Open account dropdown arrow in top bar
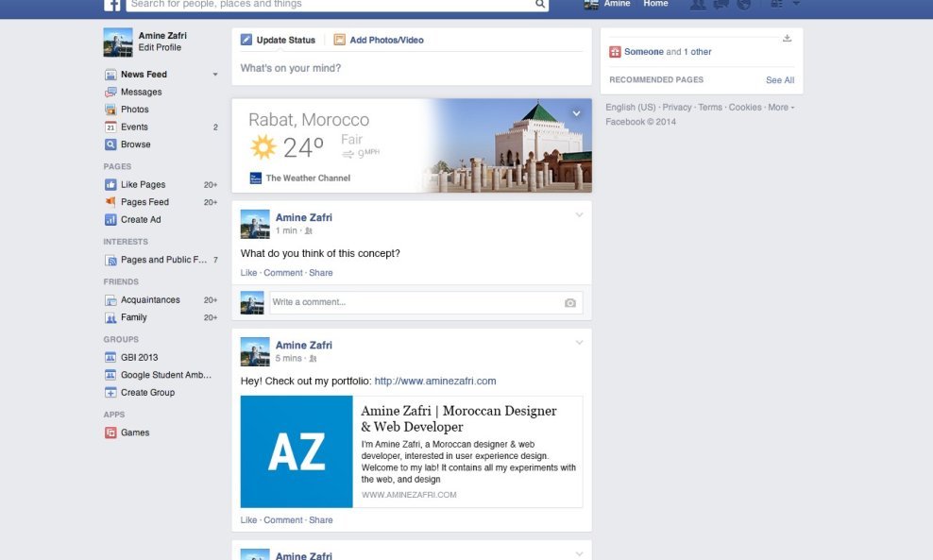 point(796,4)
